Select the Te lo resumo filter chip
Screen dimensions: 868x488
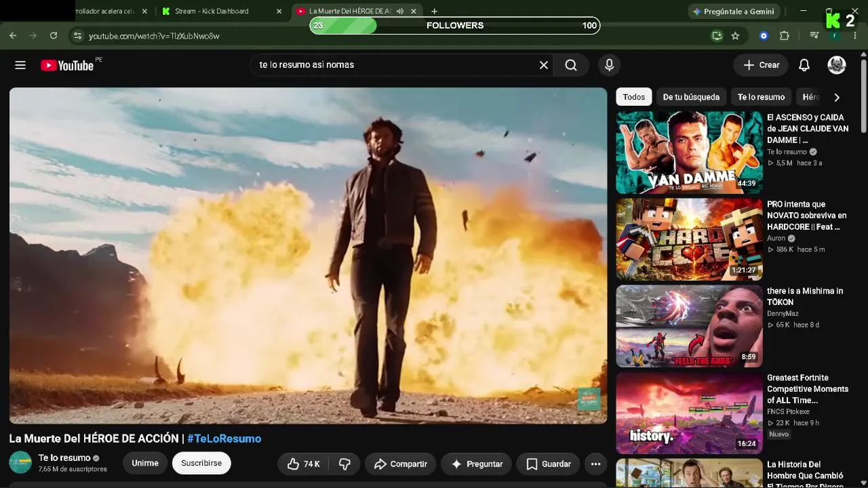(x=761, y=97)
